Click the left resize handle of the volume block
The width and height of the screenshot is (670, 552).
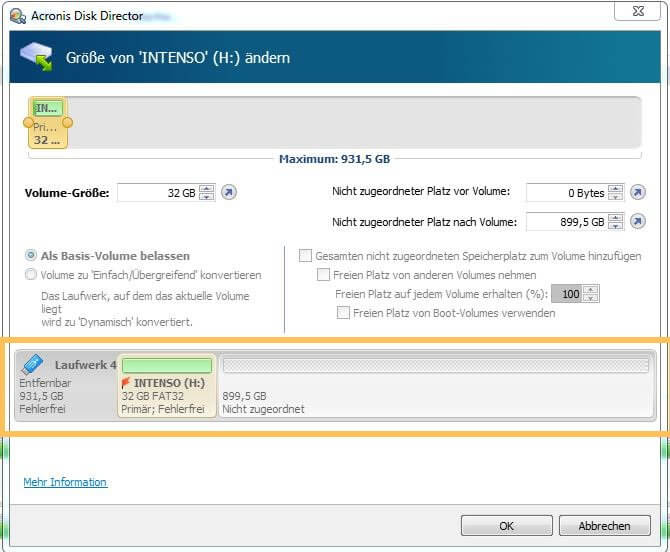29,123
